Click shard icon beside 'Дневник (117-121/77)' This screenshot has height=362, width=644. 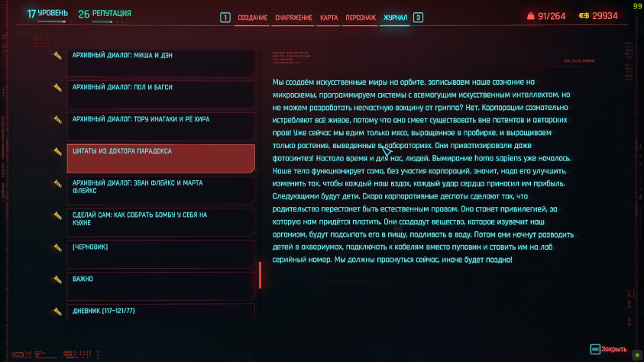pos(57,312)
